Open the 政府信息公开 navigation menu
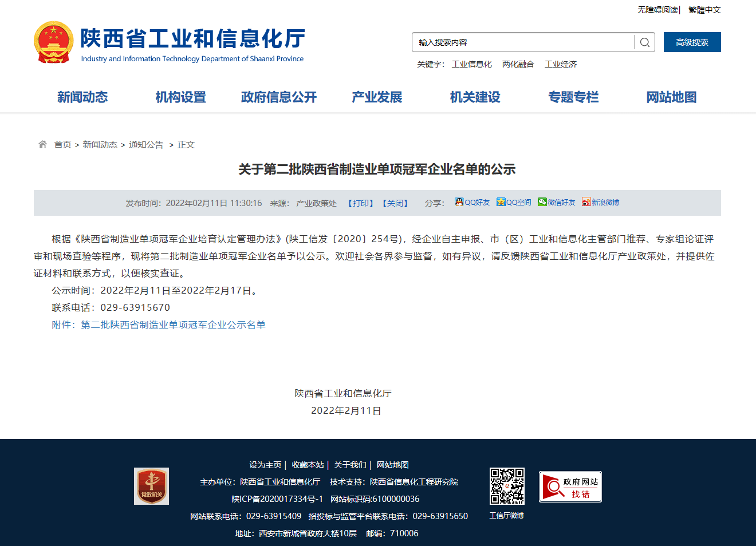The width and height of the screenshot is (756, 546). (x=279, y=97)
